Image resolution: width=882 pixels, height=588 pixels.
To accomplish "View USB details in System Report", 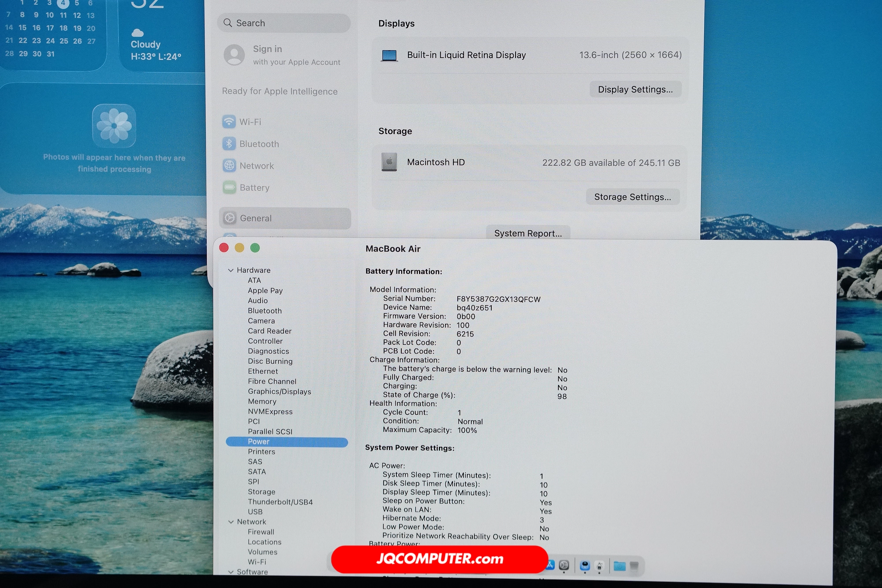I will 255,512.
